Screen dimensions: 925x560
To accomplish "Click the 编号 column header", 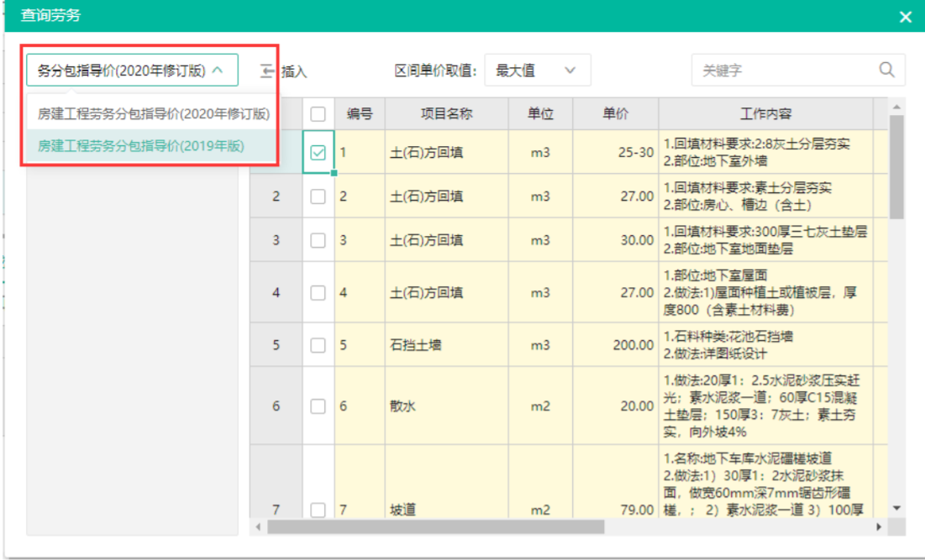I will 360,114.
